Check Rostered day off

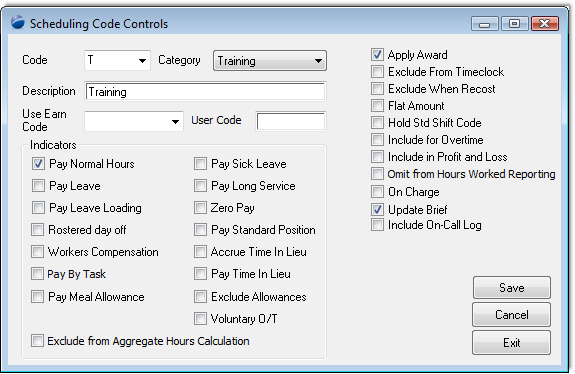coord(37,230)
